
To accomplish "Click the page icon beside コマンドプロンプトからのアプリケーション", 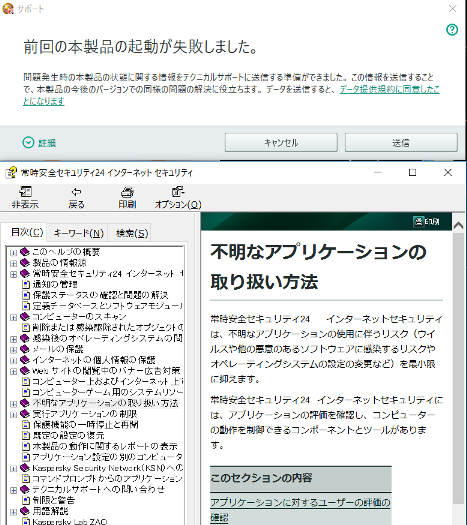I will 26,478.
